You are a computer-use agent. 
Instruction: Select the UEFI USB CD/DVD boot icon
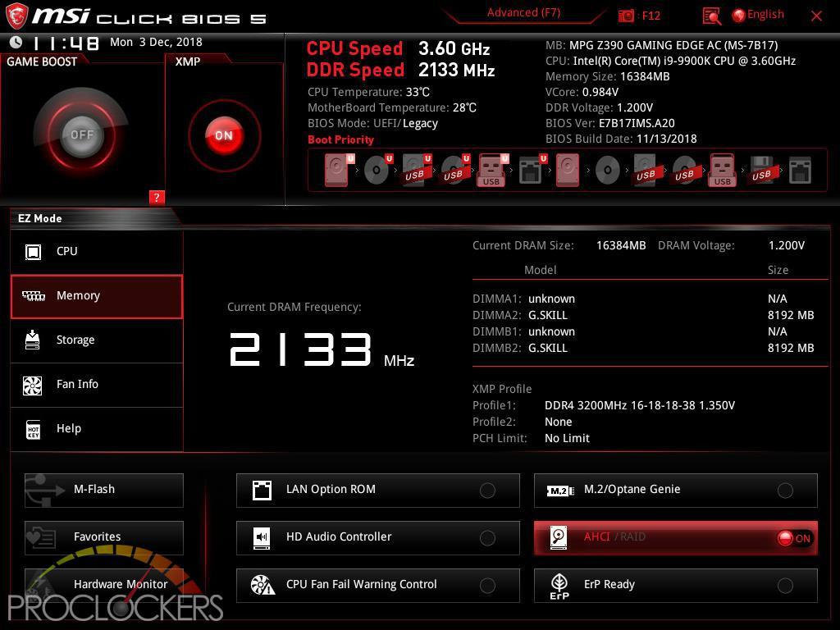pos(454,170)
